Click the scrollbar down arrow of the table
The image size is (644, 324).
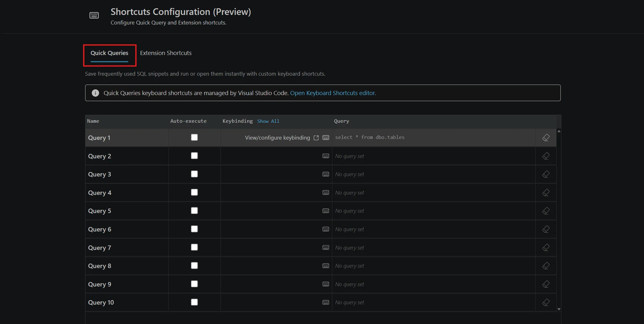(x=559, y=309)
